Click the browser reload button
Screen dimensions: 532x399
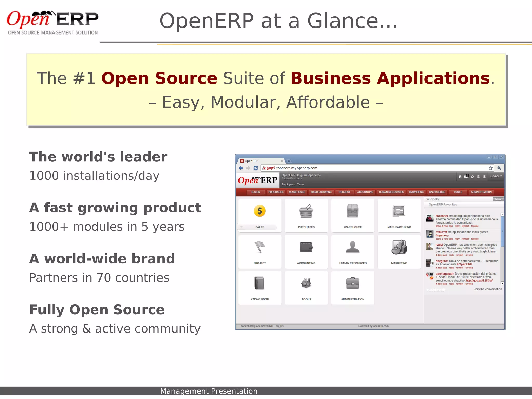pyautogui.click(x=256, y=168)
